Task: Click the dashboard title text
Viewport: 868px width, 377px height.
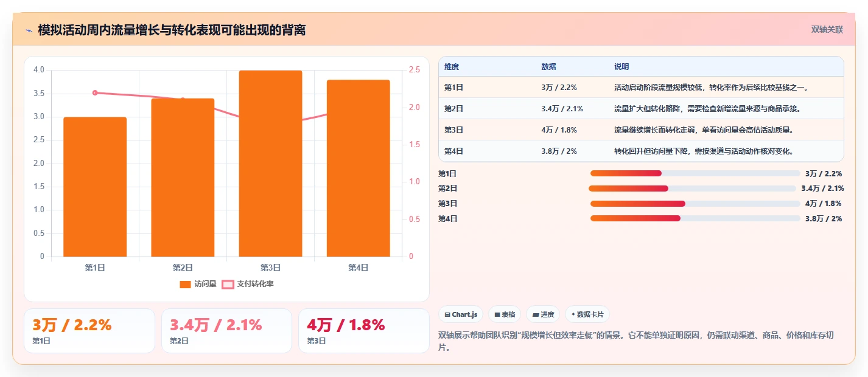Action: coord(172,30)
